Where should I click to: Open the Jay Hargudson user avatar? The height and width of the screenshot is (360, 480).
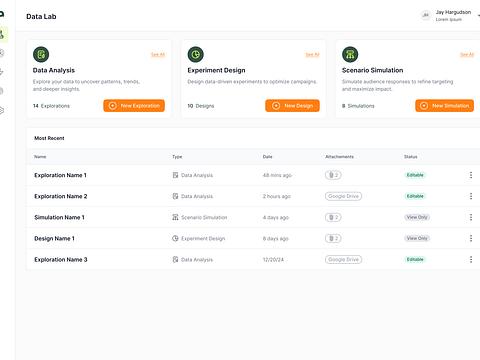tap(425, 15)
